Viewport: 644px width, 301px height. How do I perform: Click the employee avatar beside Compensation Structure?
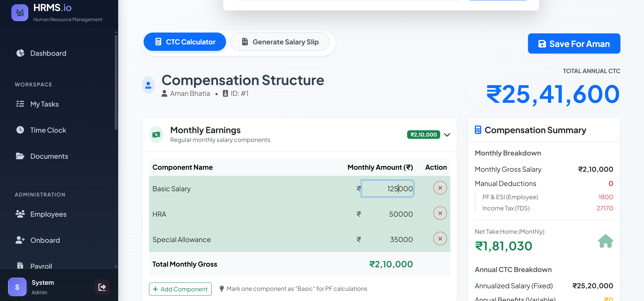point(148,85)
